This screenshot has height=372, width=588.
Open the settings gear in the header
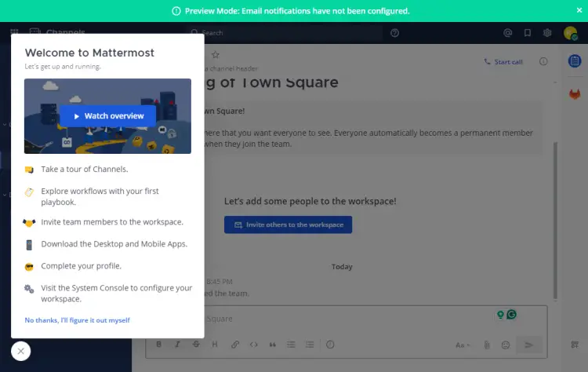(x=547, y=33)
